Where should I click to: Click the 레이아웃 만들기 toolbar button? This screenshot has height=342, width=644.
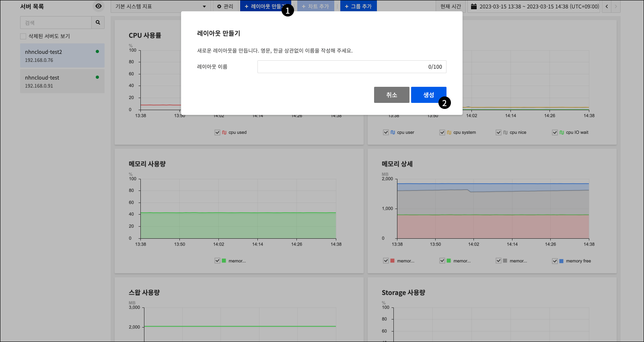coord(265,6)
